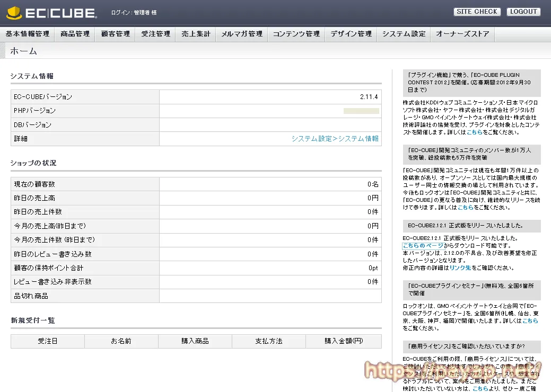Viewport: 551px width, 392px height.
Task: Follow the システム設定>システム情報 link
Action: pyautogui.click(x=335, y=139)
